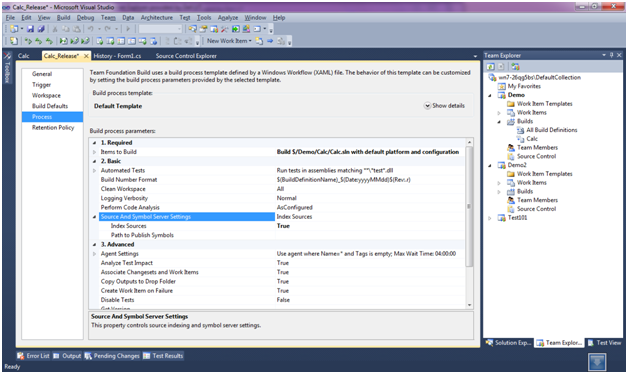This screenshot has width=628, height=374.
Task: Click the Connect to Team Project icon
Action: coord(515,66)
